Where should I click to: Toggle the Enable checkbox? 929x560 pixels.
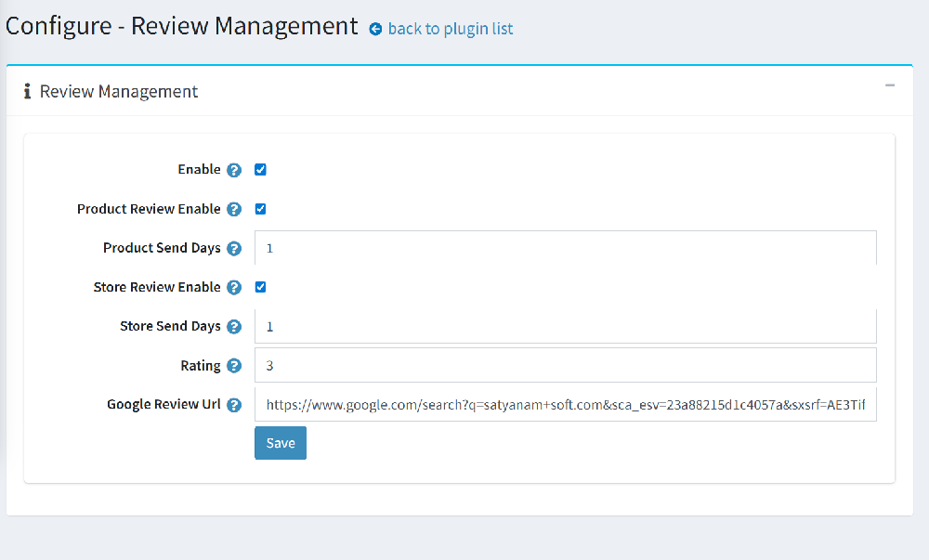coord(260,169)
